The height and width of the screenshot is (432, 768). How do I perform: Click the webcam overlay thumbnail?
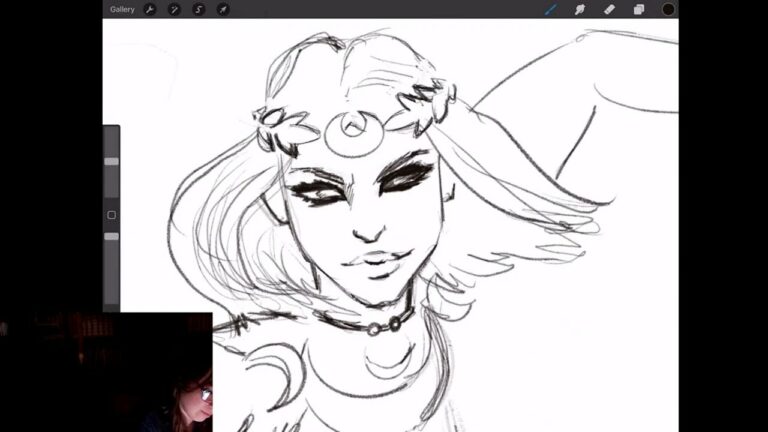[106, 372]
